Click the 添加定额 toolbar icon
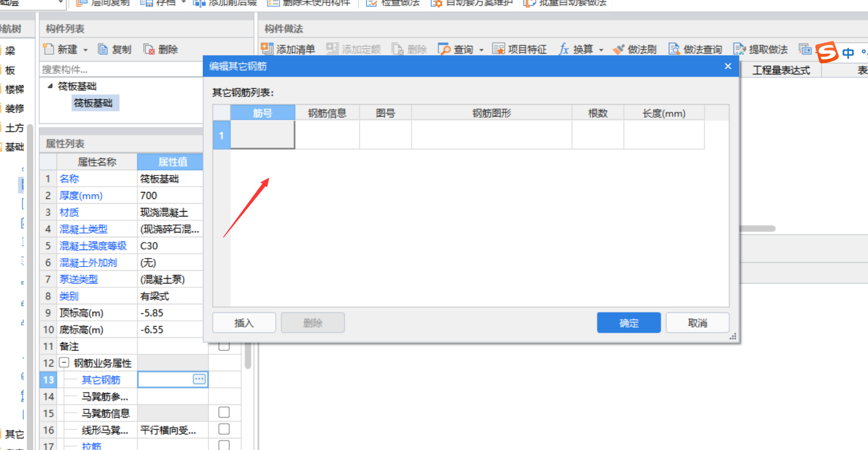 click(x=333, y=49)
